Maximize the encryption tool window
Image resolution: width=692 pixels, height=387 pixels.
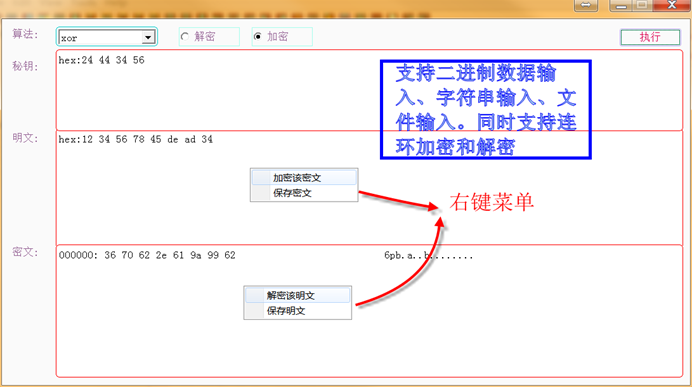pyautogui.click(x=642, y=5)
